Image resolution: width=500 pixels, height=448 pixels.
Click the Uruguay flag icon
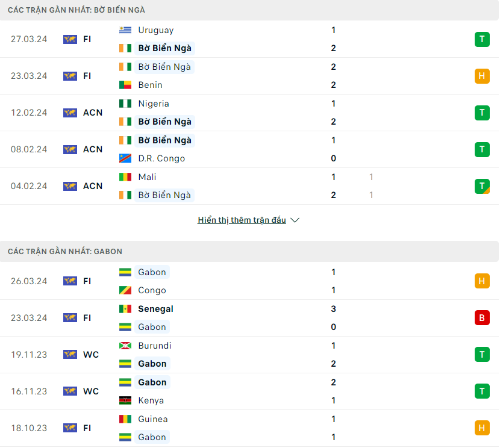125,30
